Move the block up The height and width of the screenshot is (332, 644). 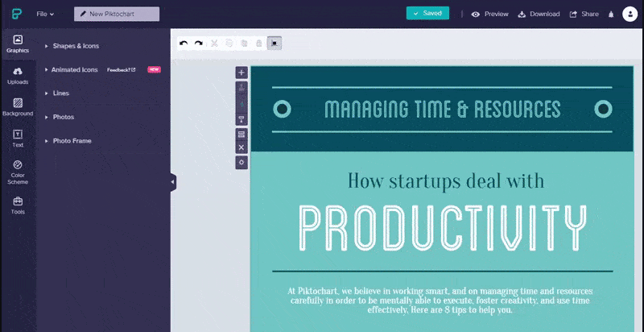coord(242,89)
